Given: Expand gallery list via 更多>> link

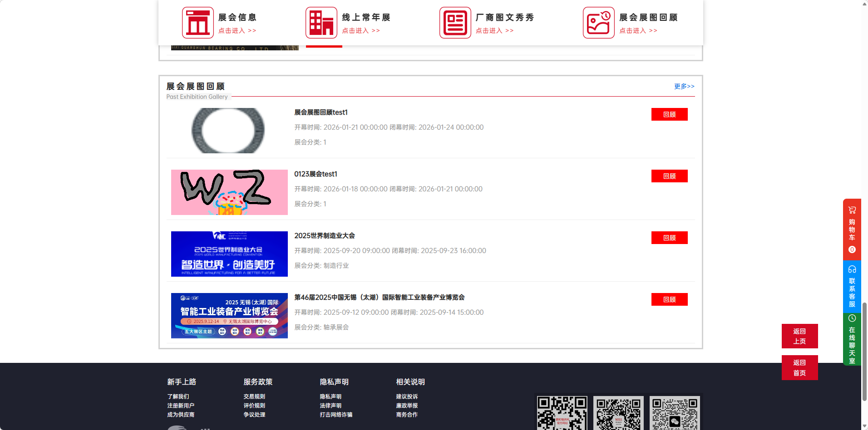Looking at the screenshot, I should [x=684, y=86].
